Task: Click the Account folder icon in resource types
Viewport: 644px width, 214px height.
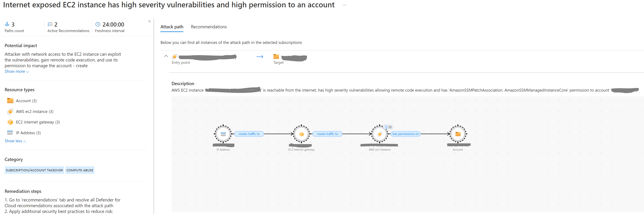Action: click(10, 101)
